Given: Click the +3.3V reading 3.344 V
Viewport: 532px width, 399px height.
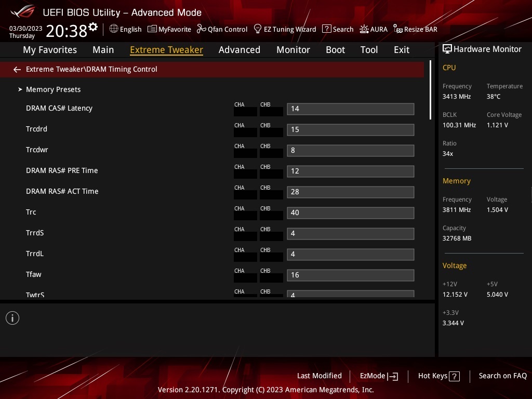Looking at the screenshot, I should pos(453,323).
